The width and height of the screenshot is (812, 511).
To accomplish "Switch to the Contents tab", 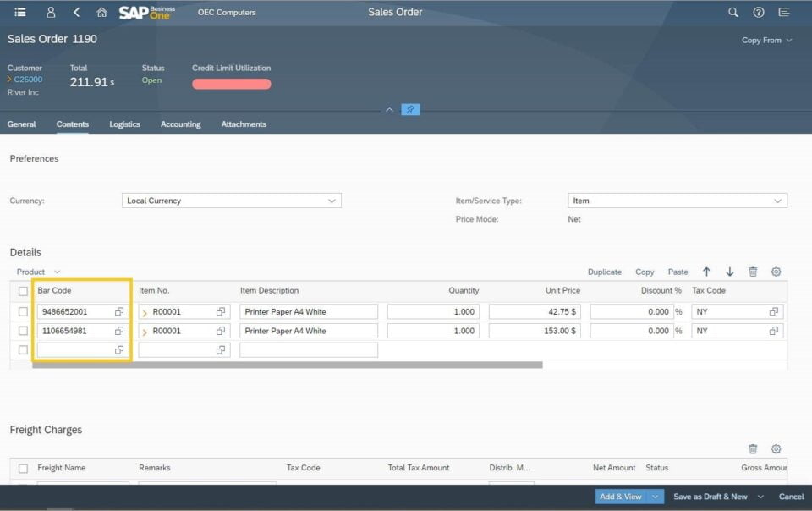I will [73, 124].
